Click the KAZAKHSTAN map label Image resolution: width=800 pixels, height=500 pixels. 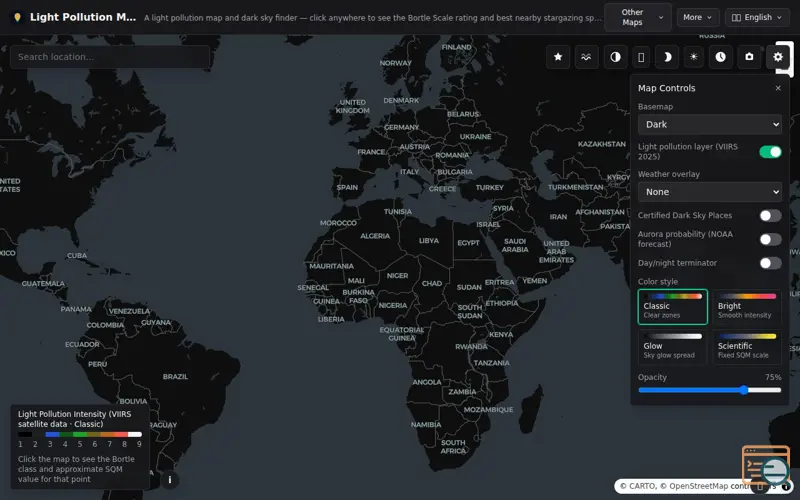coord(602,144)
